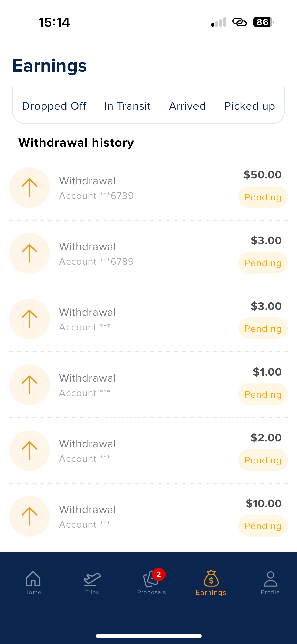Screen dimensions: 297x644
Task: Switch to the Picked up tab
Action: click(249, 106)
